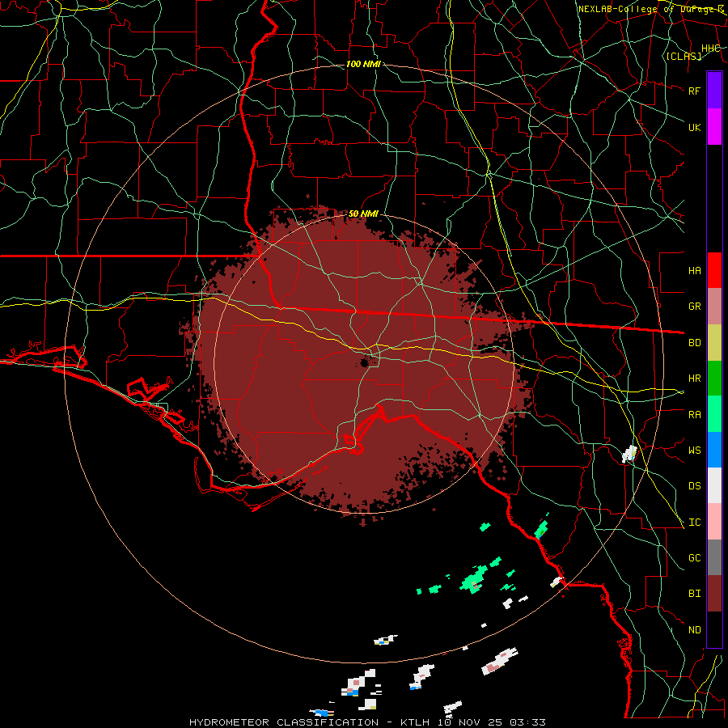Click the GR legend label
Screen dimensions: 728x728
tap(694, 307)
